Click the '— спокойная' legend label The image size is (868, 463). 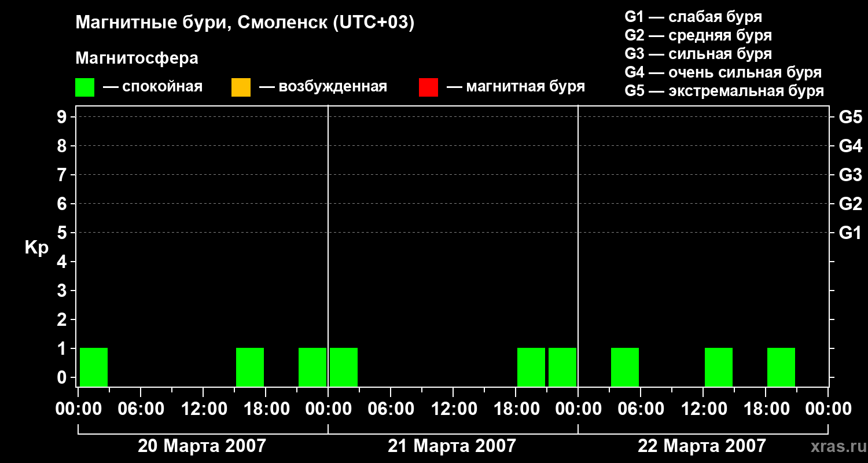[153, 87]
